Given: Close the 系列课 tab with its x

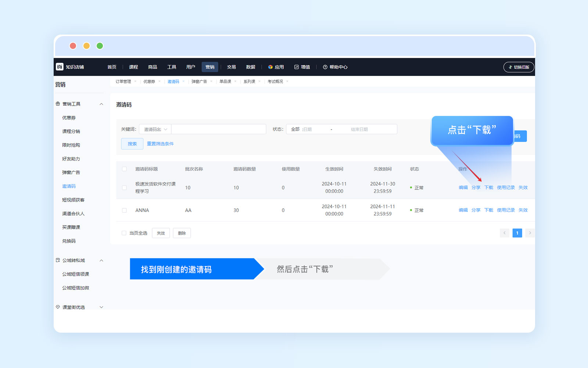Looking at the screenshot, I should click(x=259, y=81).
